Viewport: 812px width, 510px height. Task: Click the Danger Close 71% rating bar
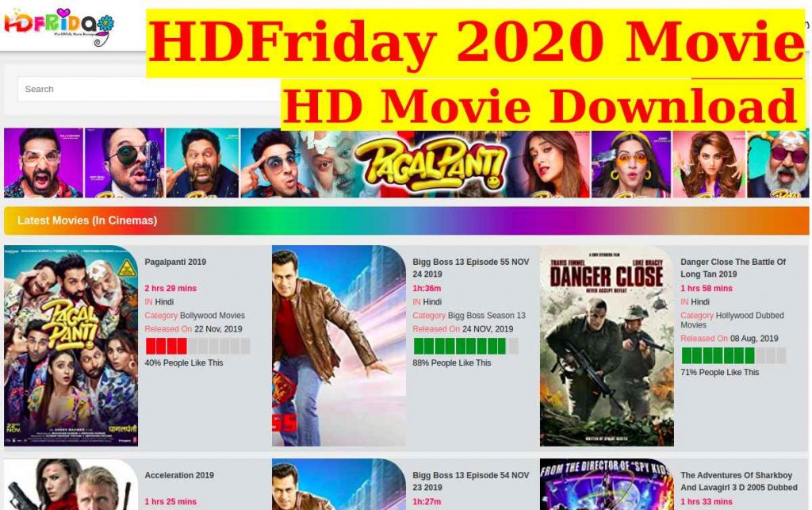[733, 355]
